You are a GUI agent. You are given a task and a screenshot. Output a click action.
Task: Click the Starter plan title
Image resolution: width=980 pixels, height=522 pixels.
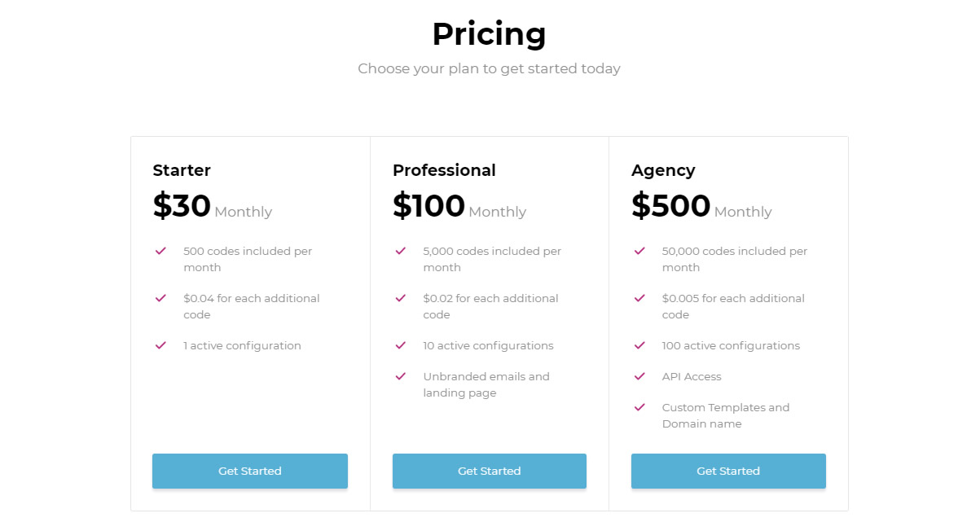coord(182,170)
